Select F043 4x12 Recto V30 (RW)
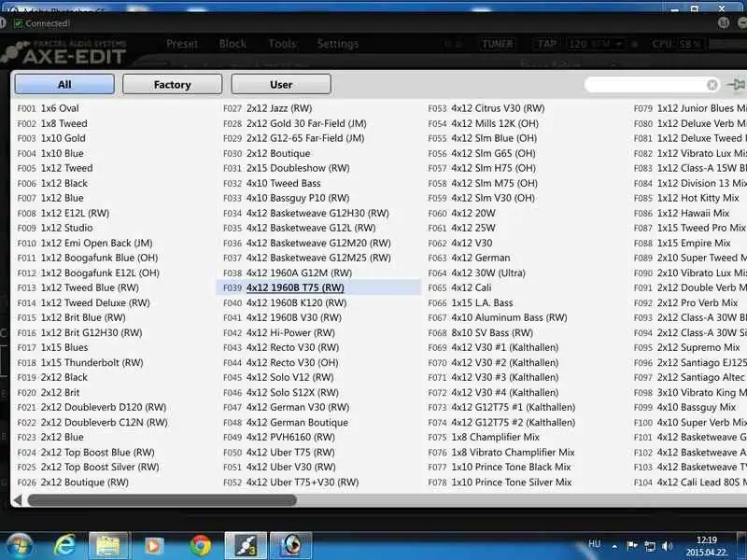 [x=281, y=347]
